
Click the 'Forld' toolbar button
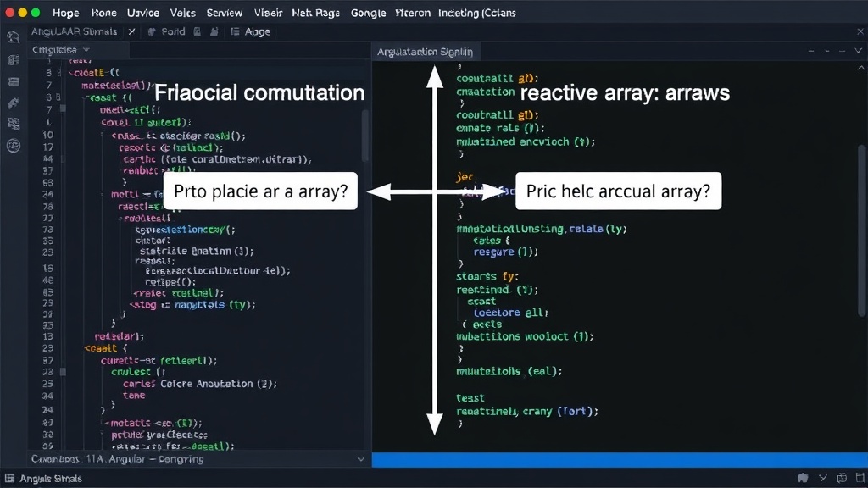click(173, 31)
